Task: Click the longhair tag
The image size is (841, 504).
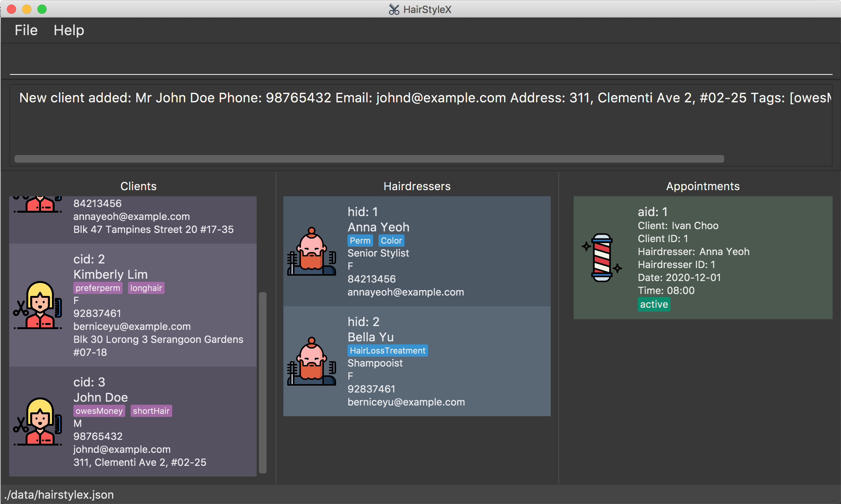Action: tap(146, 288)
